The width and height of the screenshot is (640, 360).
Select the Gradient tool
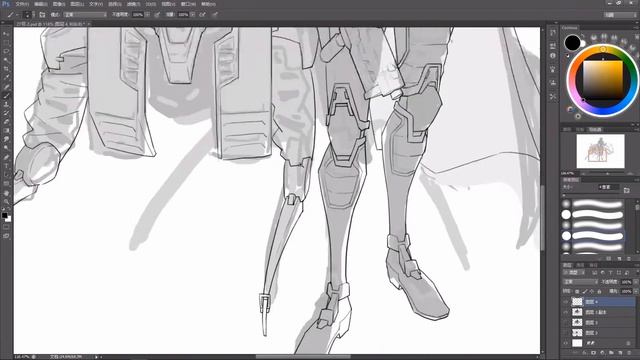click(6, 131)
